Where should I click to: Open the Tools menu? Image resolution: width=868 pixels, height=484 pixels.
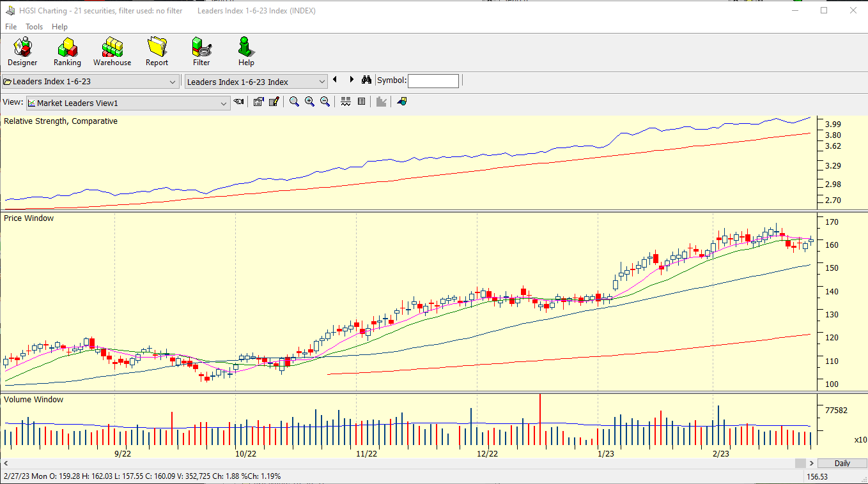[x=34, y=27]
